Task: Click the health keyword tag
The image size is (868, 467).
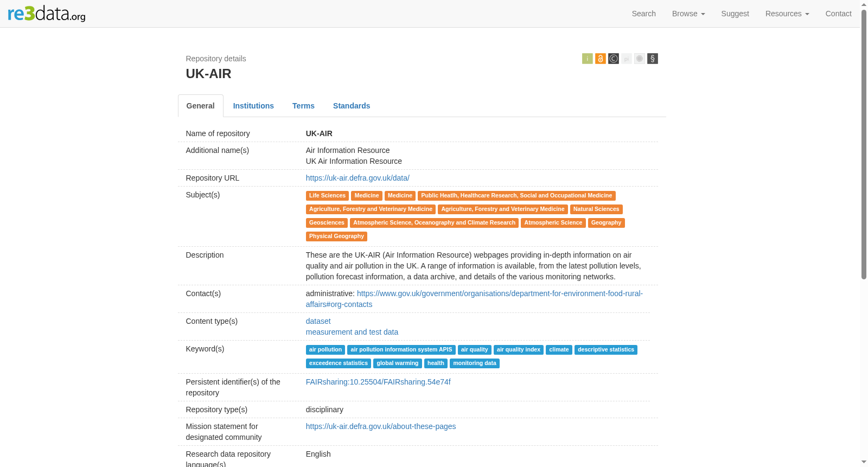Action: [436, 363]
